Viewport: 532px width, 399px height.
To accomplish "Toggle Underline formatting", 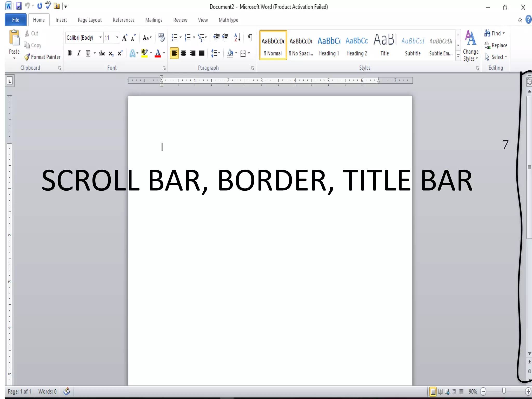I will [88, 53].
